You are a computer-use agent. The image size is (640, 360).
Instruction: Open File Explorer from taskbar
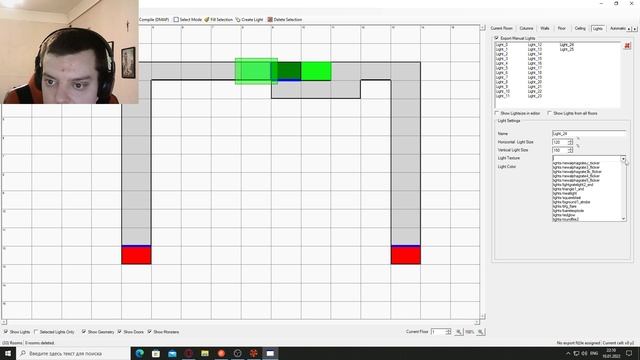point(205,353)
